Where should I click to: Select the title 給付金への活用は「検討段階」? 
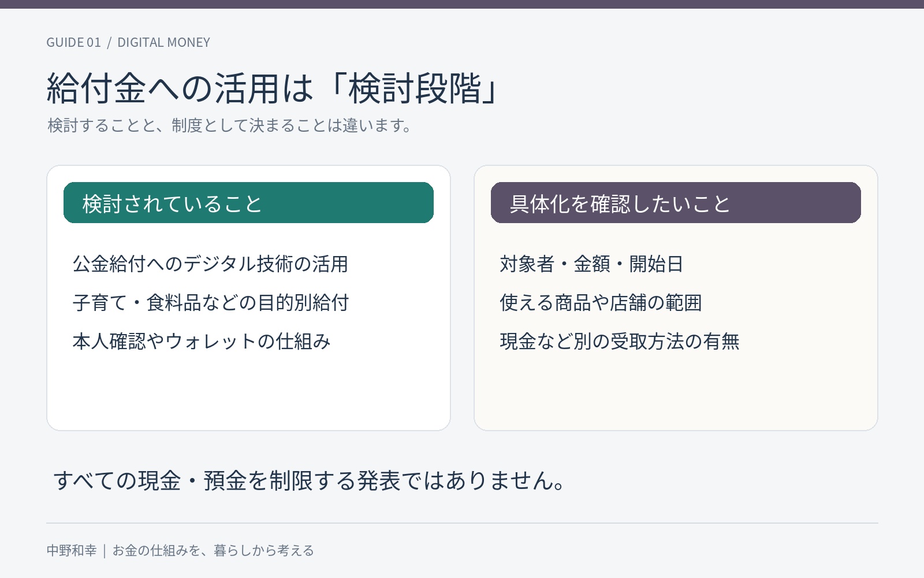pyautogui.click(x=272, y=89)
